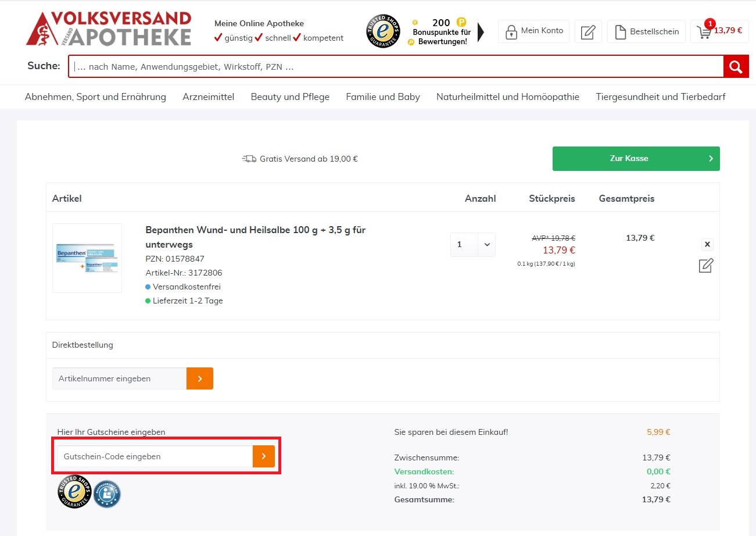Click the Gutschein-Code eingeben field
This screenshot has width=756, height=536.
155,456
